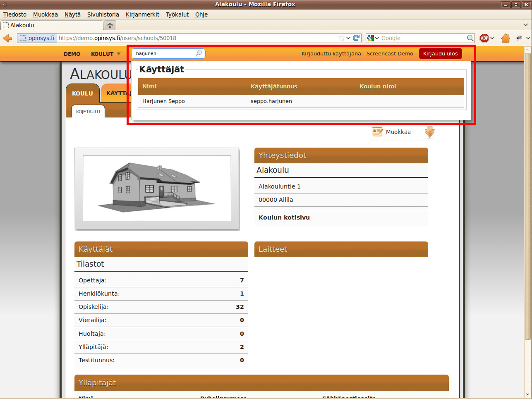
Task: Go back with the orange arrow button
Action: (7, 38)
